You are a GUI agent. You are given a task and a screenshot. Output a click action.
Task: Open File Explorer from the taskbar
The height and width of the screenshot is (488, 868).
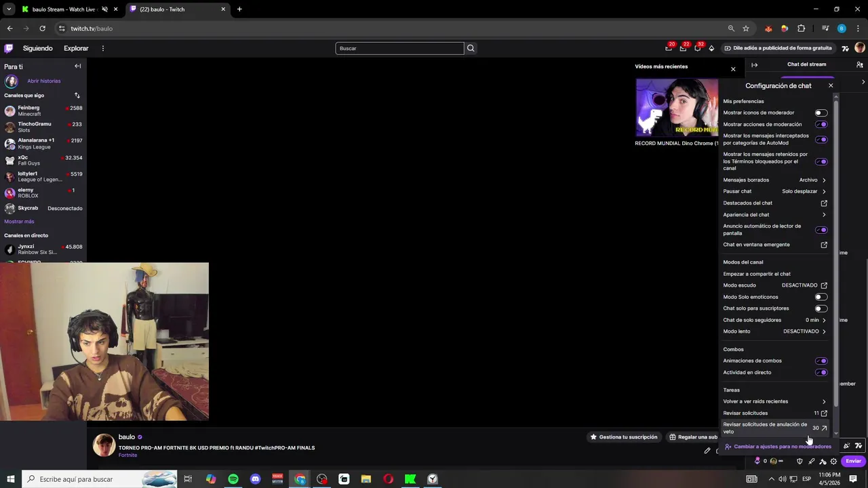point(366,479)
